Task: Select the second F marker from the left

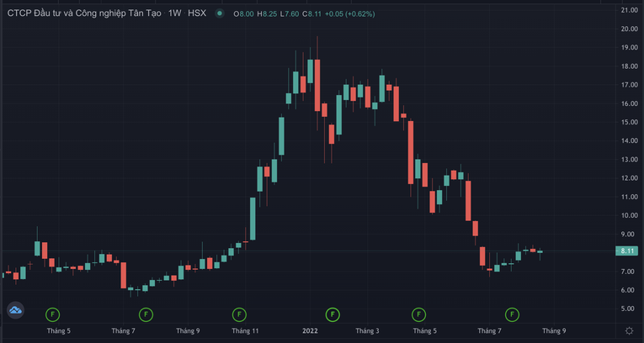Action: pyautogui.click(x=146, y=314)
